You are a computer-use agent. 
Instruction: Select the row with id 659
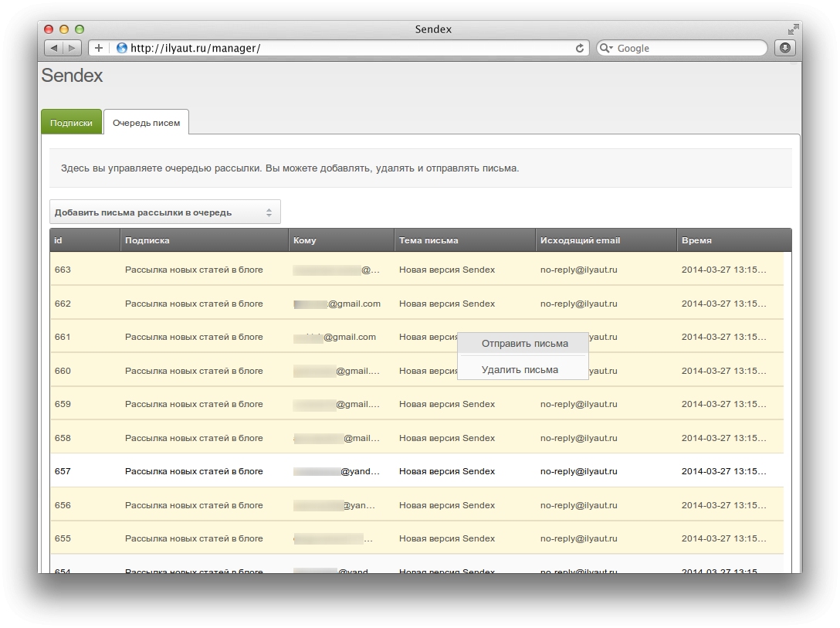coord(417,404)
